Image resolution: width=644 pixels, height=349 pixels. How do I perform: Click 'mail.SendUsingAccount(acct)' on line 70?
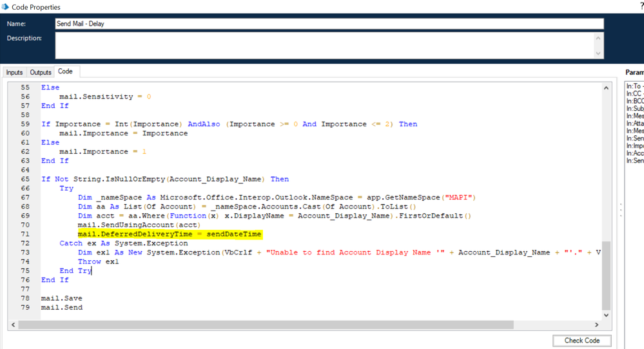[139, 225]
